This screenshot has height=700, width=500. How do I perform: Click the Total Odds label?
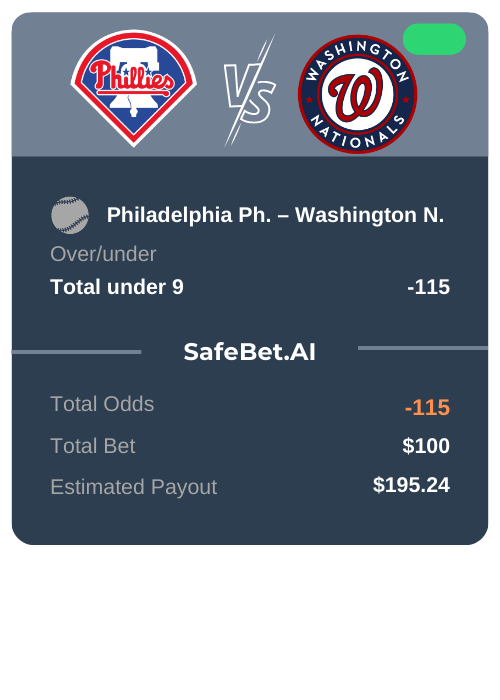(x=102, y=404)
